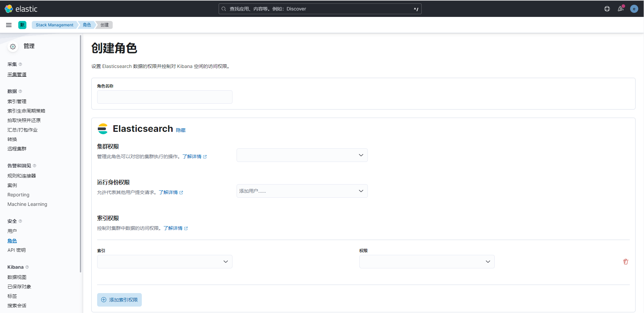
Task: Click the 创建角色 page heading
Action: [x=114, y=48]
